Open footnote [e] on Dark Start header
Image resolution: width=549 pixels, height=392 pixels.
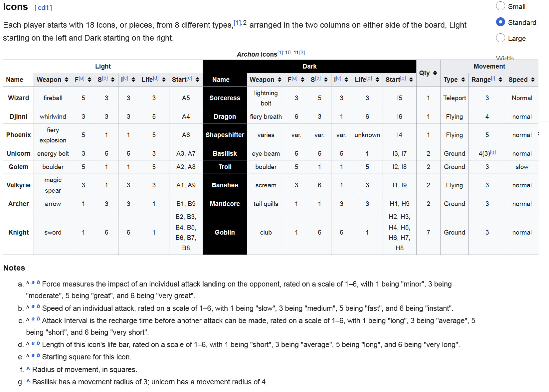click(x=403, y=78)
